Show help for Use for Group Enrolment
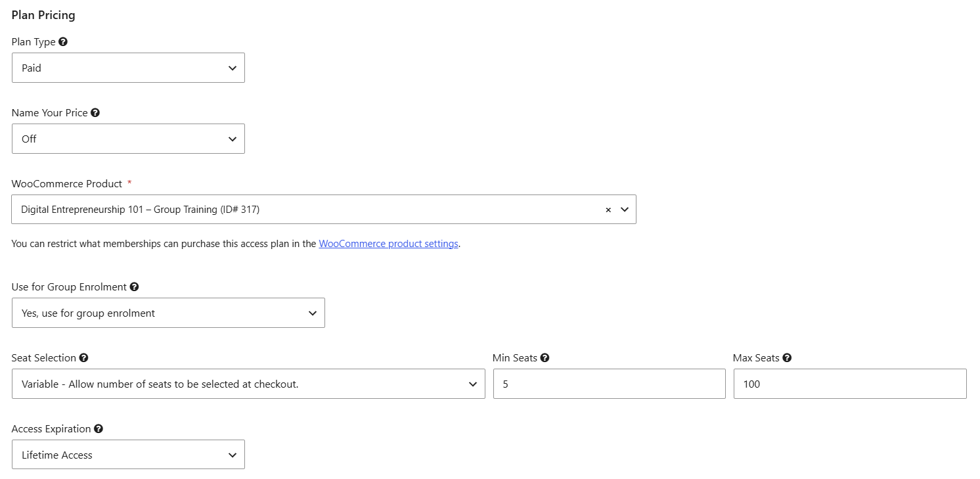 134,287
